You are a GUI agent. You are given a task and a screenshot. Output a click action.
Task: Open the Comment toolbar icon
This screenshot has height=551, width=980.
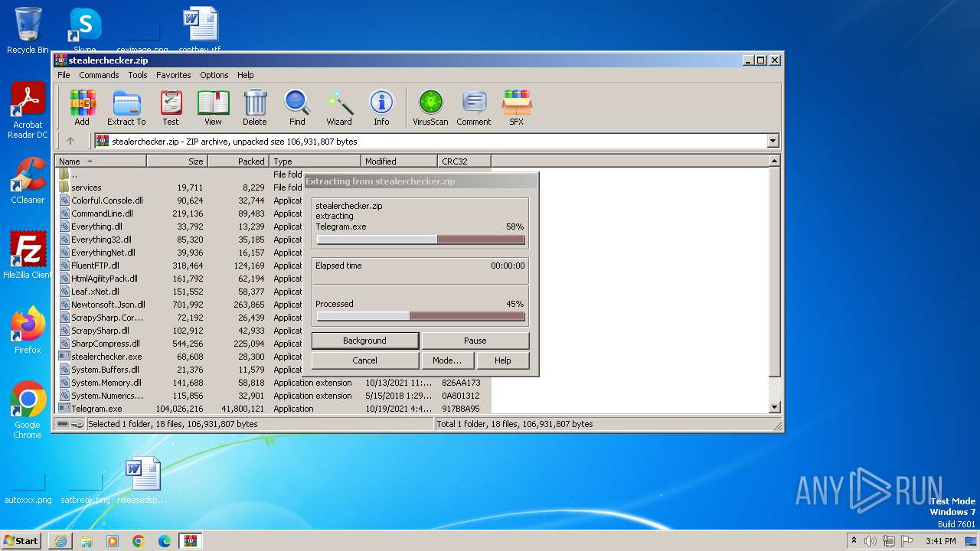(474, 107)
